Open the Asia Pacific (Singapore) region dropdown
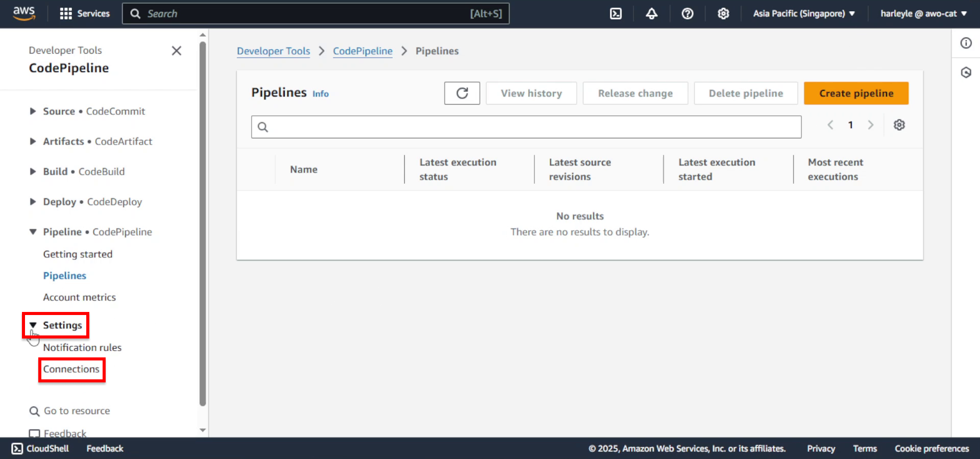 click(x=804, y=14)
